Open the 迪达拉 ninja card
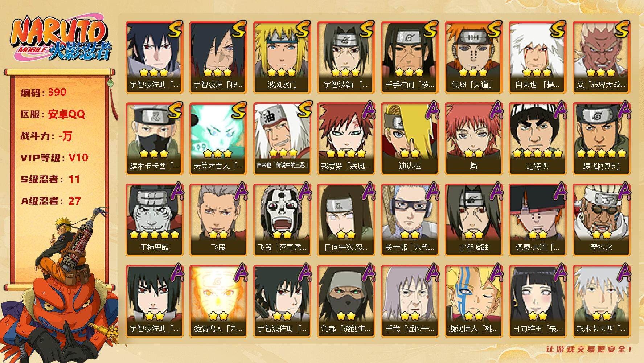644x363 pixels. (x=410, y=138)
